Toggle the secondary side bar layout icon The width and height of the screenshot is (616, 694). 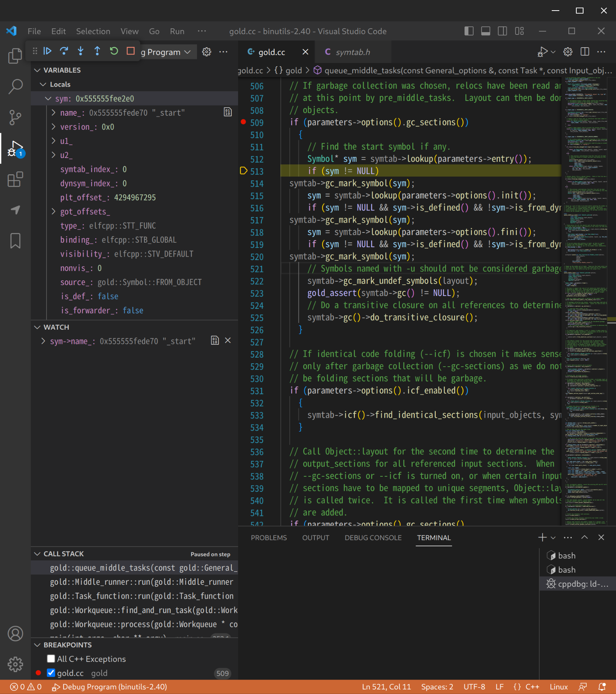click(x=502, y=31)
